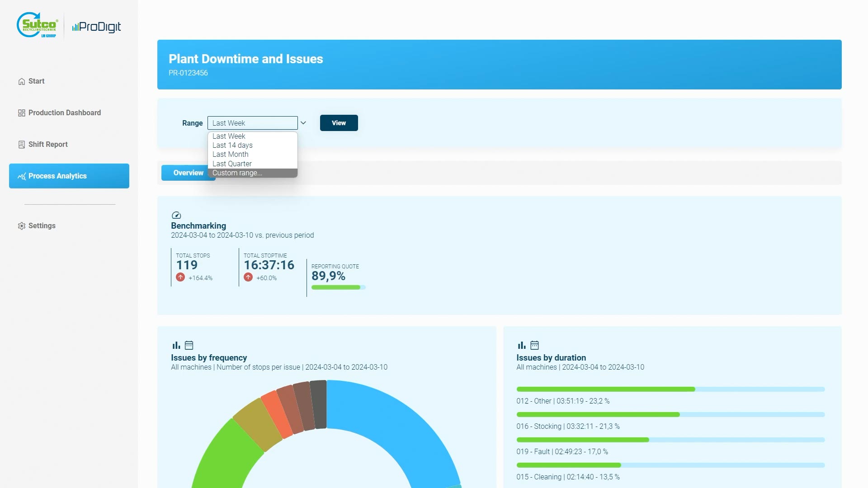Click the Sutco Recyclingtechnik logo
Screen dimensions: 868x488
click(x=38, y=25)
